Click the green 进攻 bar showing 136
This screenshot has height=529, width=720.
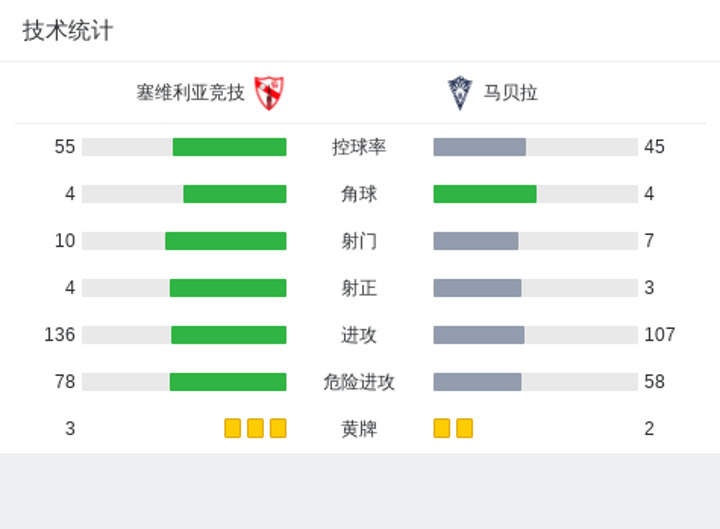pyautogui.click(x=229, y=335)
